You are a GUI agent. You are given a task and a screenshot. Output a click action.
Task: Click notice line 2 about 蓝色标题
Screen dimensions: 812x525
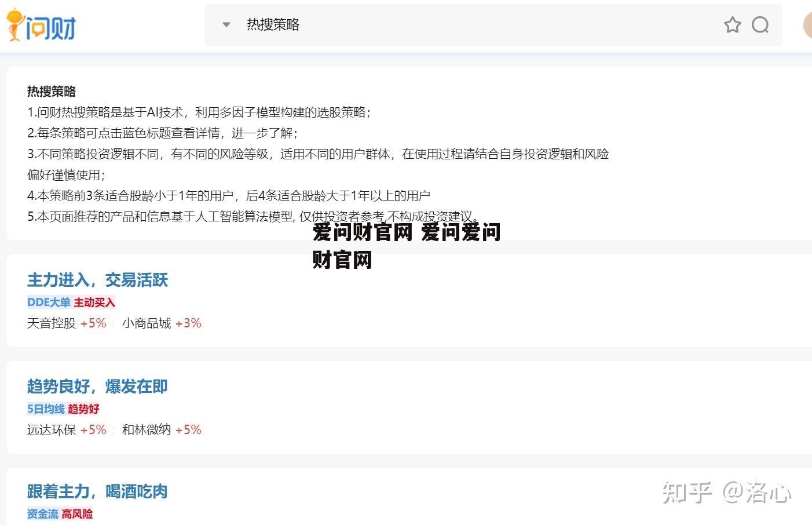tap(162, 133)
